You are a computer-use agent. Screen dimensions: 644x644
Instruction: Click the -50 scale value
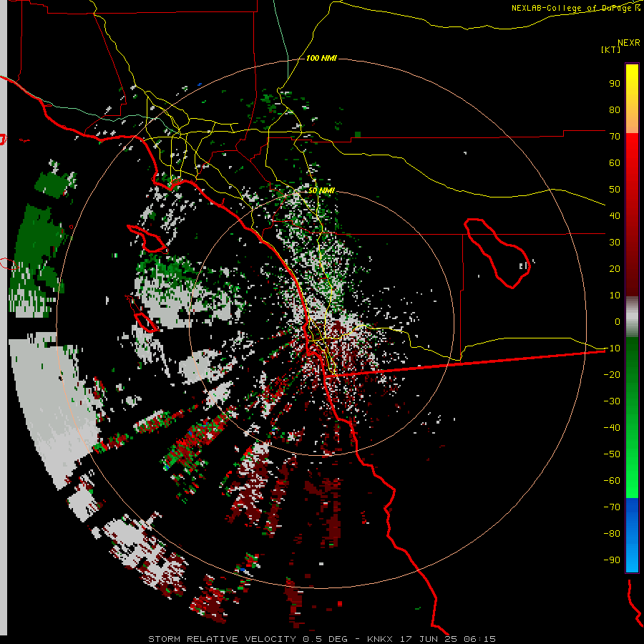tap(612, 454)
